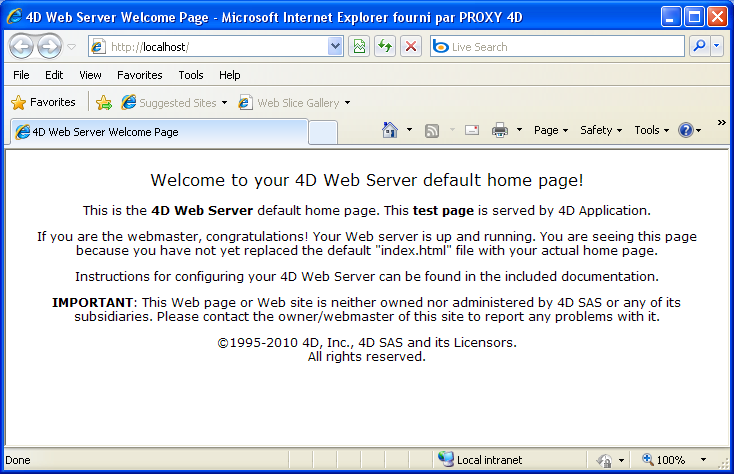734x474 pixels.
Task: Click the Add to Favorites Bar star icon
Action: coord(103,103)
